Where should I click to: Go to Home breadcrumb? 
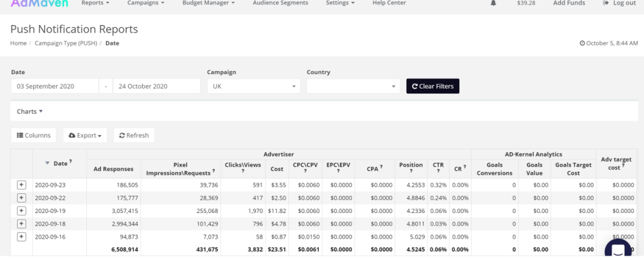(18, 43)
